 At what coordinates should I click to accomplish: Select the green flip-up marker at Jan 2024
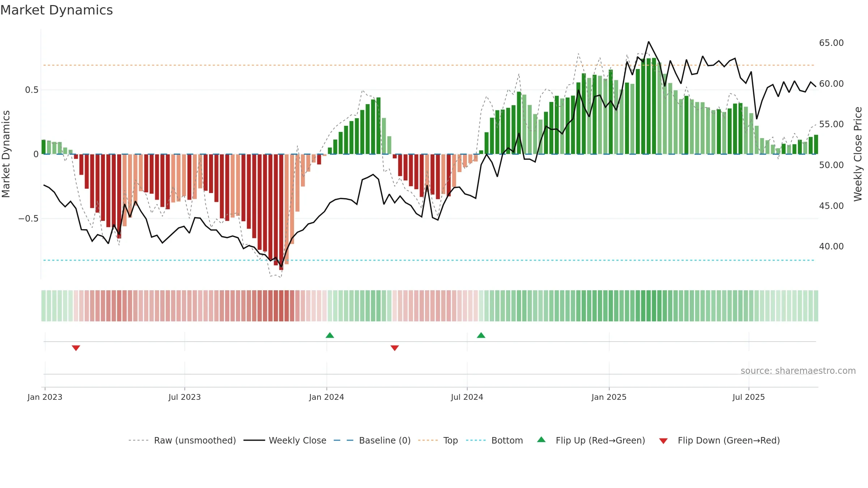330,335
